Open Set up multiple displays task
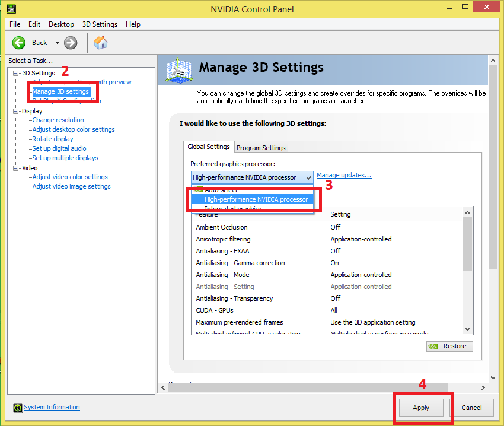 click(65, 158)
